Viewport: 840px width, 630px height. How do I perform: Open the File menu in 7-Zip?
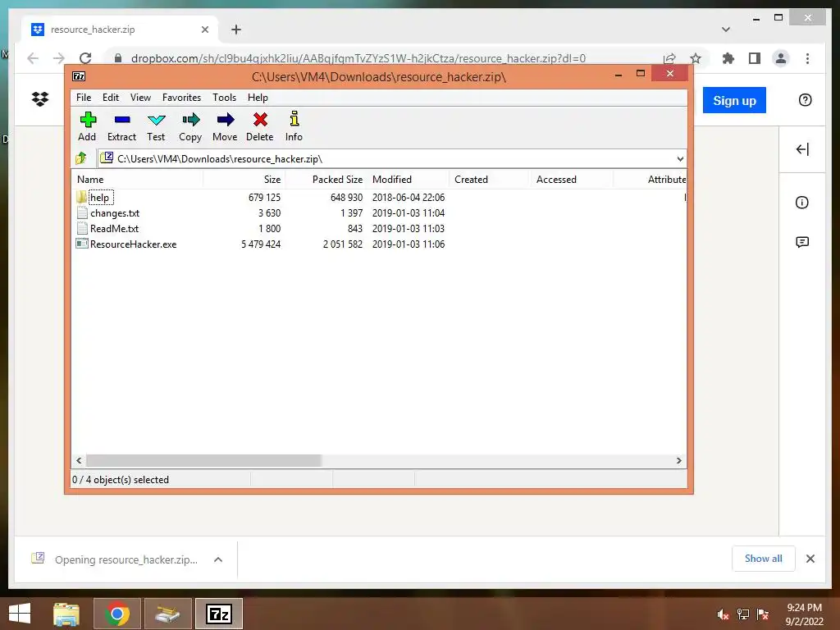click(x=84, y=98)
